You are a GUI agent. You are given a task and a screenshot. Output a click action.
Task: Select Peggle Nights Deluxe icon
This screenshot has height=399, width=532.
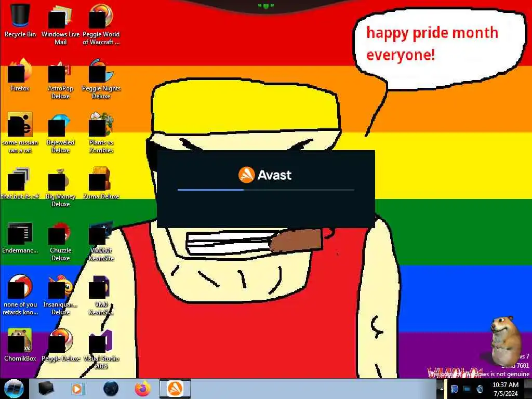tap(101, 79)
